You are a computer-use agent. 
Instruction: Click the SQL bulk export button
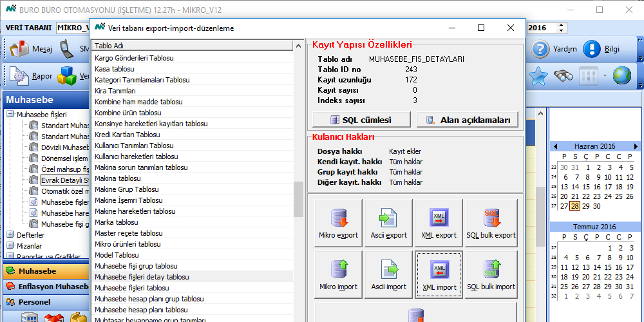pyautogui.click(x=491, y=223)
